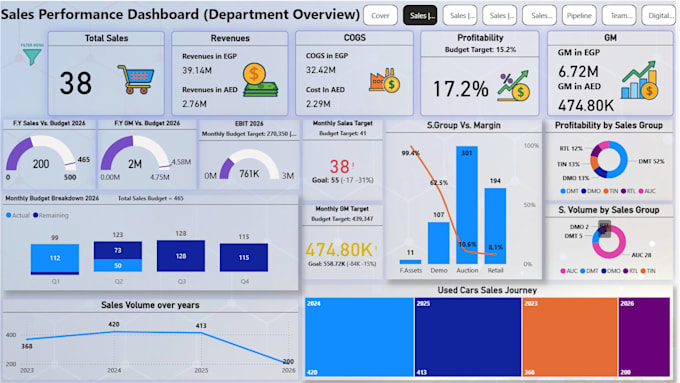Click the bar chart growth icon in GM
The image size is (680, 383).
(639, 80)
